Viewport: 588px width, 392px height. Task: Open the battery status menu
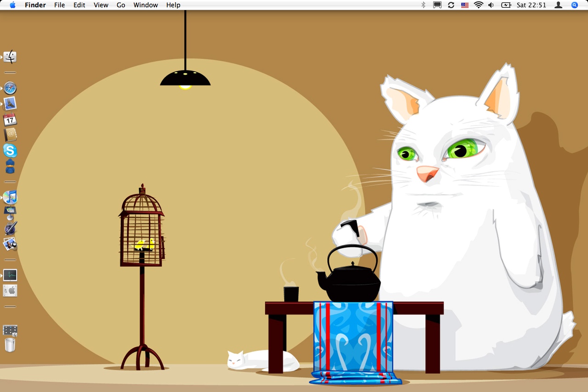(x=506, y=5)
